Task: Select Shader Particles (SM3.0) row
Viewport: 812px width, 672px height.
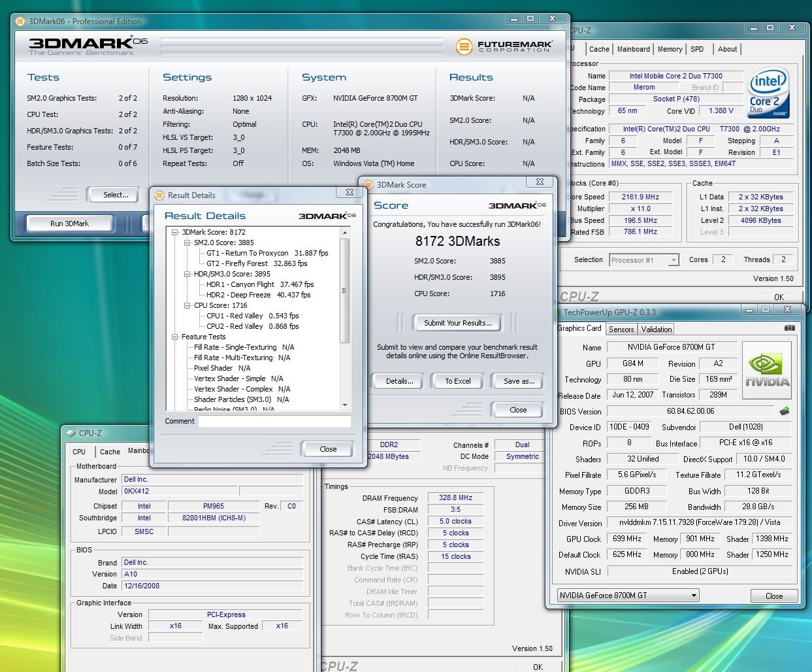Action: [241, 399]
